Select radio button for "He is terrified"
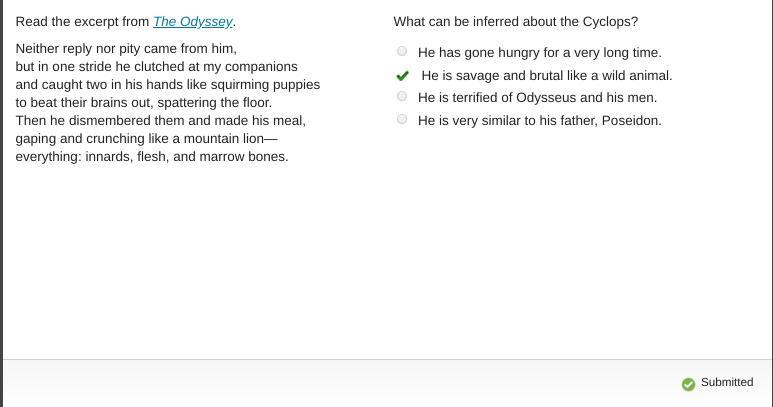The width and height of the screenshot is (773, 407). pos(402,96)
